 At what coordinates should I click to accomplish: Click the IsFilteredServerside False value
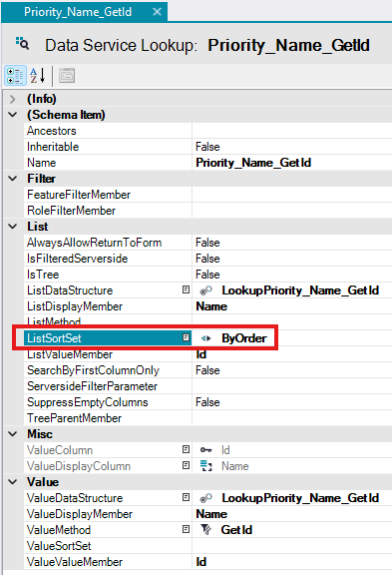(207, 259)
